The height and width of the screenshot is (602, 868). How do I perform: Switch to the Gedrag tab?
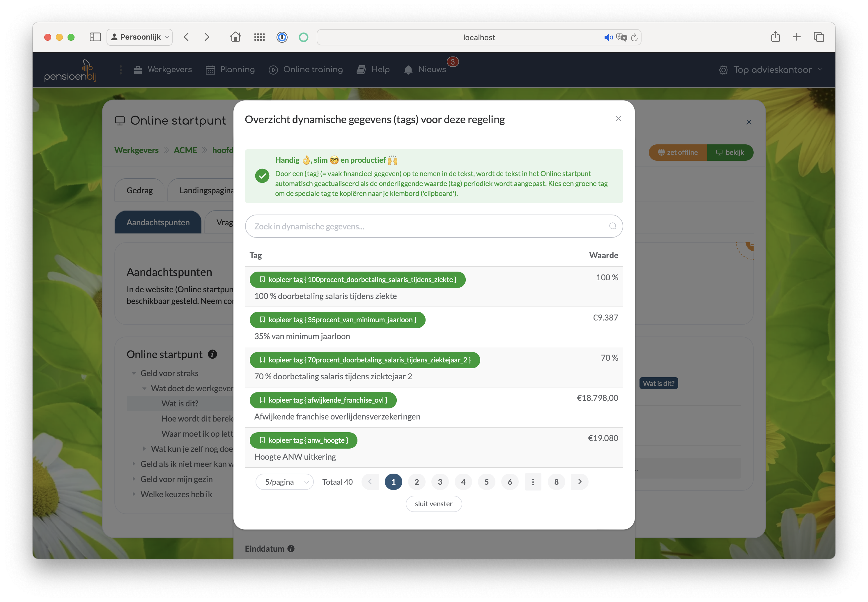pyautogui.click(x=139, y=190)
